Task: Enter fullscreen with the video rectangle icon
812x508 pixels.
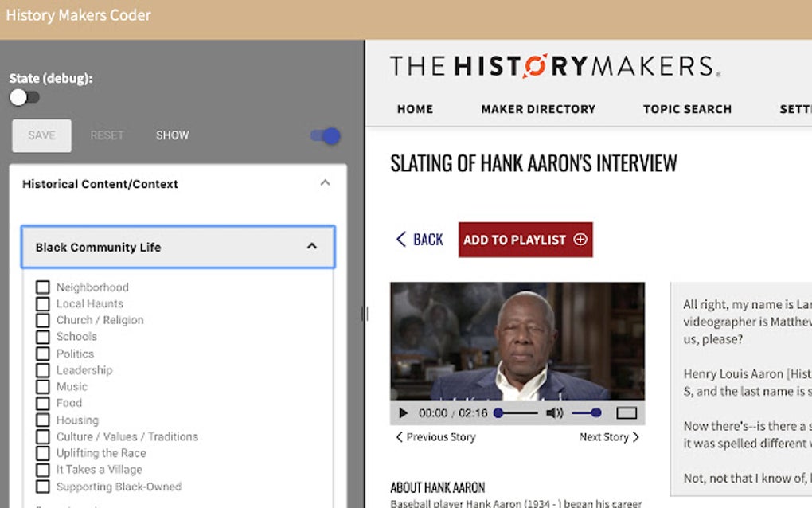Action: pyautogui.click(x=626, y=413)
